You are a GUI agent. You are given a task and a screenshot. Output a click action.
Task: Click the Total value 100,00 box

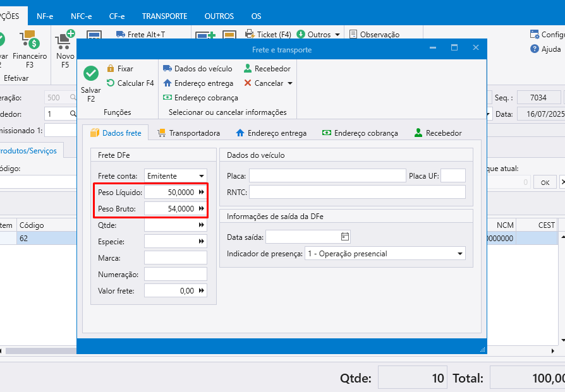527,378
